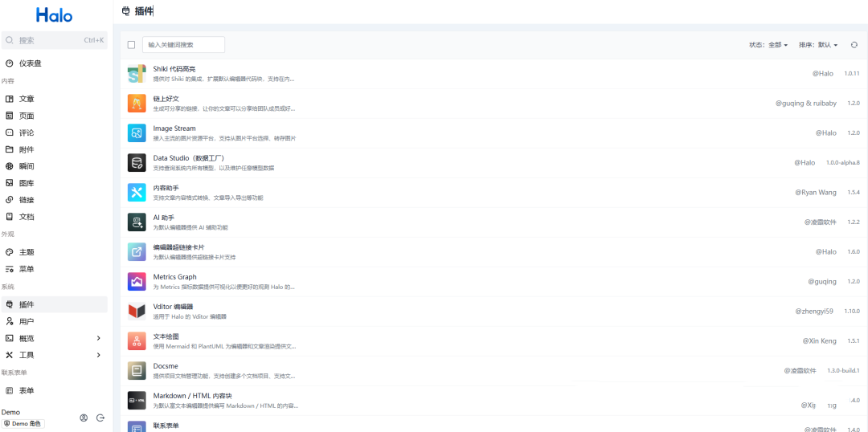Click the plugin keyword search input field
Image resolution: width=868 pixels, height=432 pixels.
click(183, 45)
